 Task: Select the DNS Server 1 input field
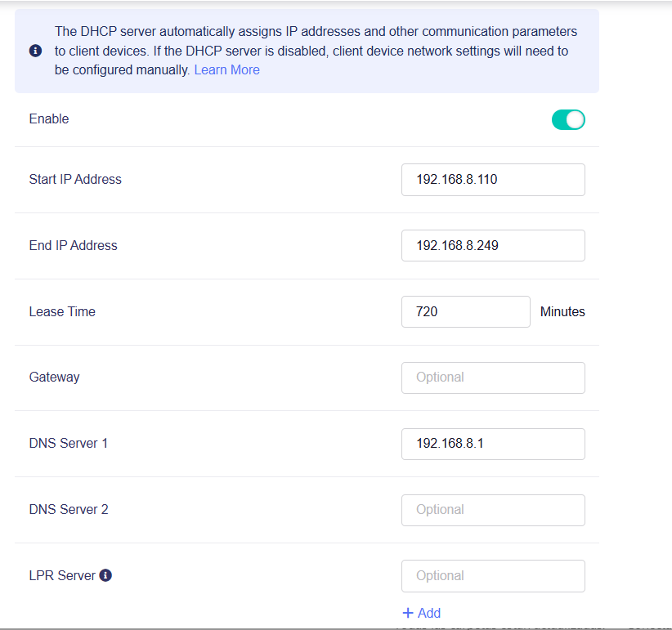click(493, 444)
